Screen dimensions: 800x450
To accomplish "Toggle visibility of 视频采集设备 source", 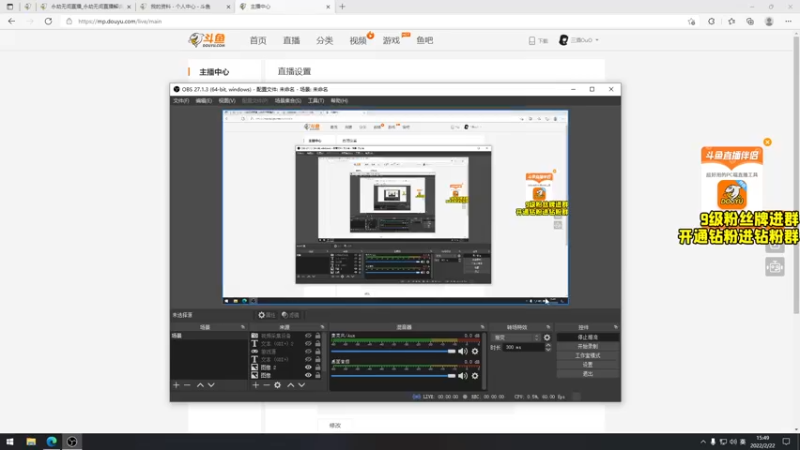I will pyautogui.click(x=308, y=336).
